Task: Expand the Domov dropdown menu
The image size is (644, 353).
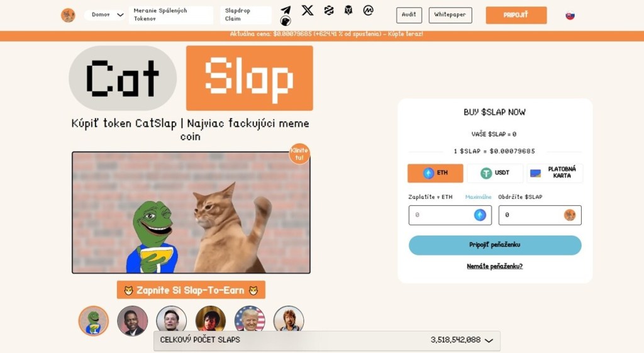Action: 106,15
